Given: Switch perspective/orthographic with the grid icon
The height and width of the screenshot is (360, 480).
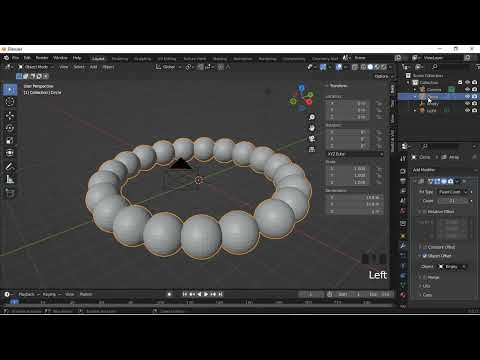Looking at the screenshot, I should pos(312,149).
